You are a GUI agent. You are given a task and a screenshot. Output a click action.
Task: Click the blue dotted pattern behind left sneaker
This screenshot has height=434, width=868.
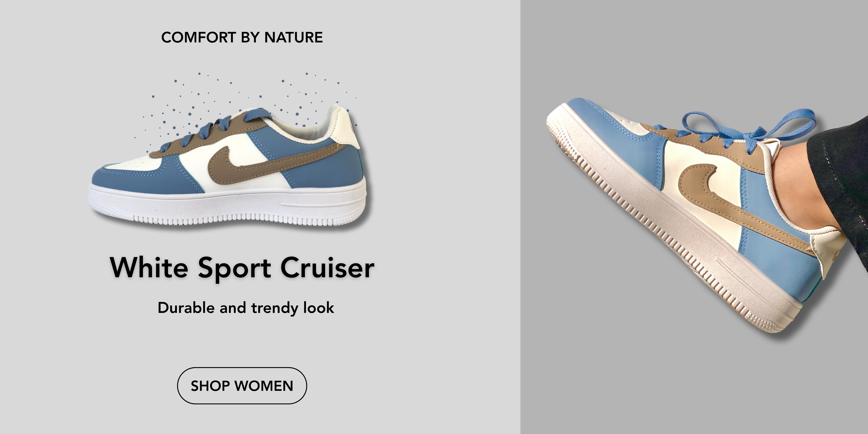click(243, 101)
